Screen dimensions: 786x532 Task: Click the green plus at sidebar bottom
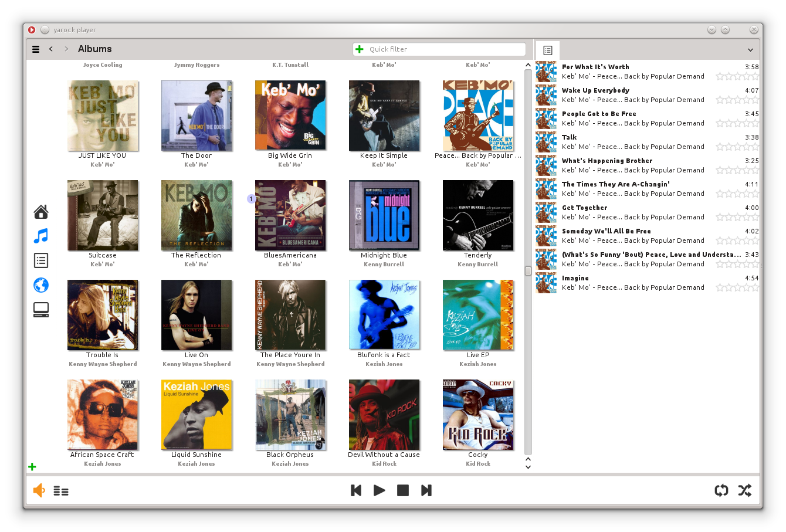tap(32, 467)
